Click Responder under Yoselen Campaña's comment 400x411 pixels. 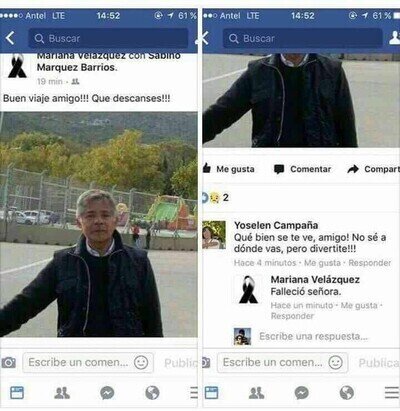370,263
